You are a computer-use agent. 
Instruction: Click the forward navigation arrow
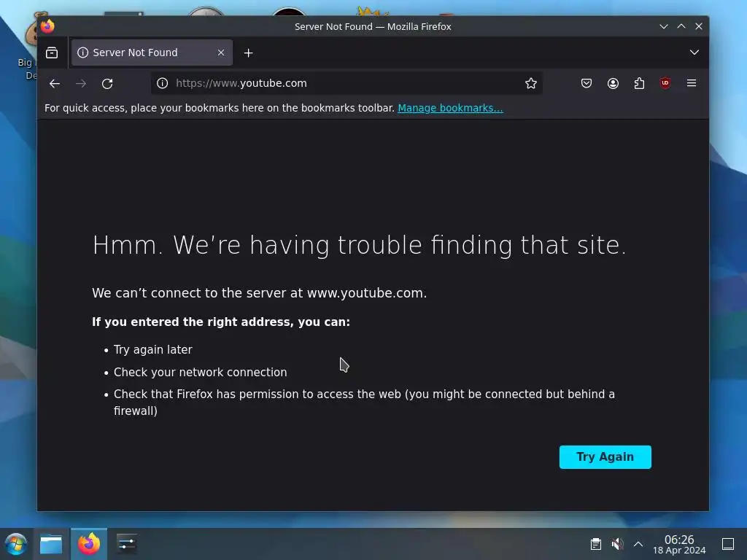(81, 83)
